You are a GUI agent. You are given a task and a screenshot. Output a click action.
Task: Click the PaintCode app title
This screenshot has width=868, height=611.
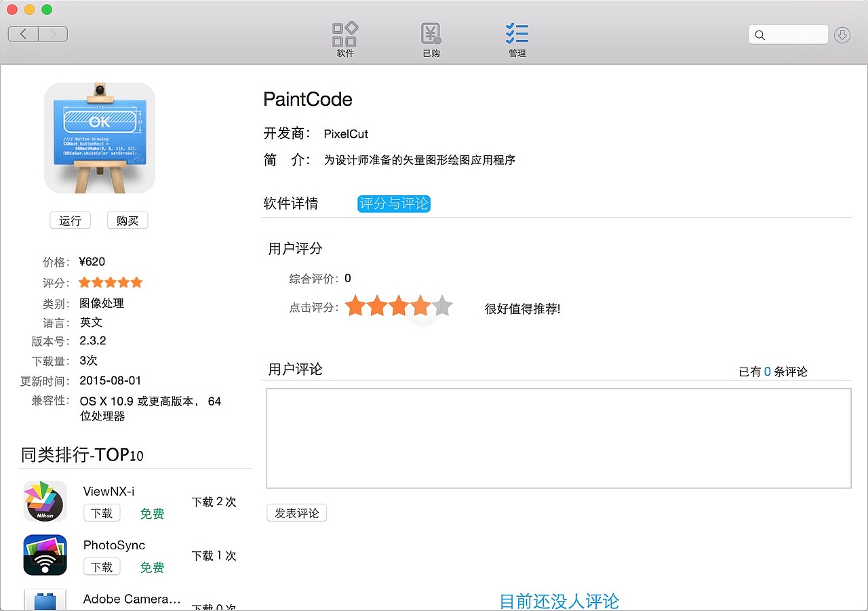click(308, 100)
